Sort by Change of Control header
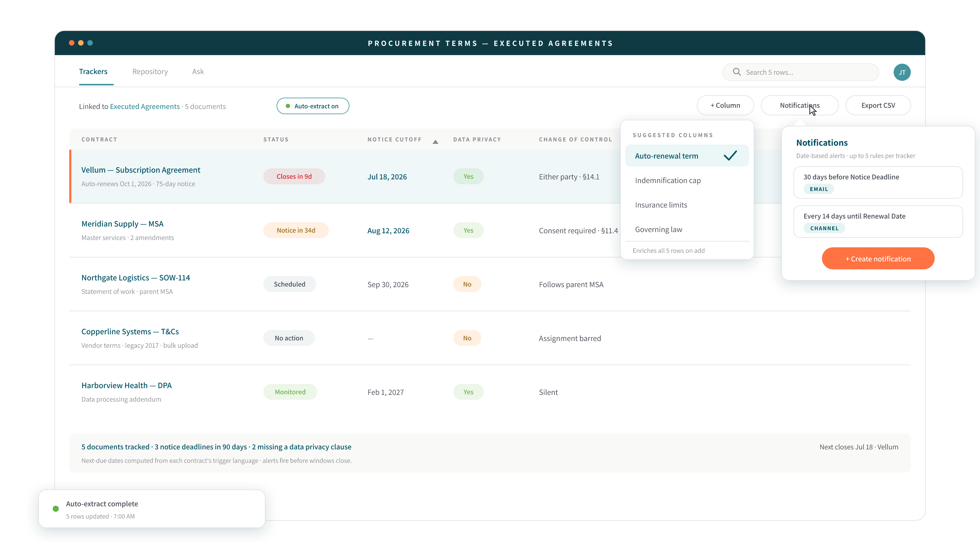This screenshot has width=980, height=551. [576, 140]
